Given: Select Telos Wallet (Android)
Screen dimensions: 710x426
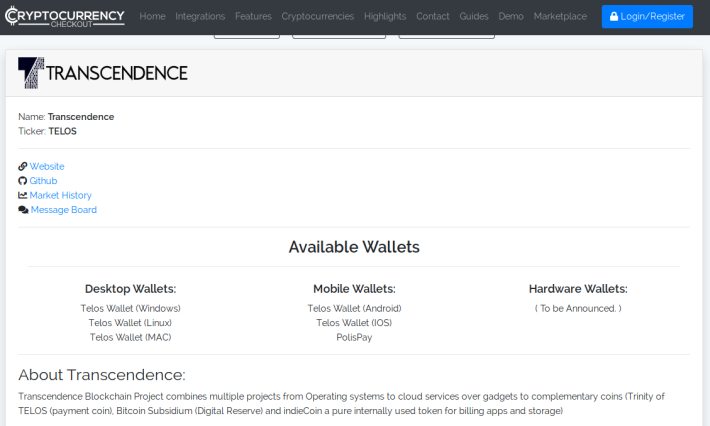Looking at the screenshot, I should click(354, 308).
